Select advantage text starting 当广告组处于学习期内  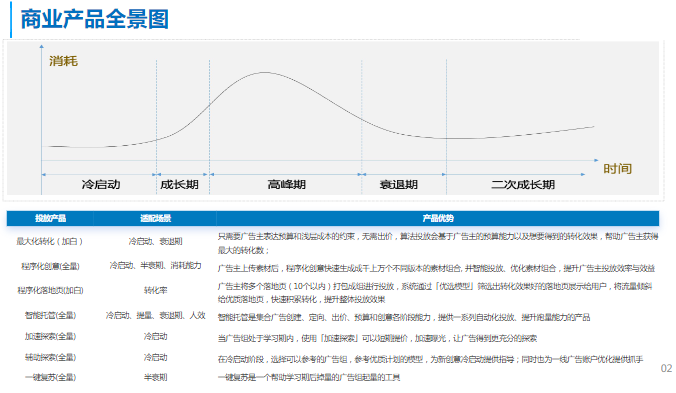coord(377,339)
